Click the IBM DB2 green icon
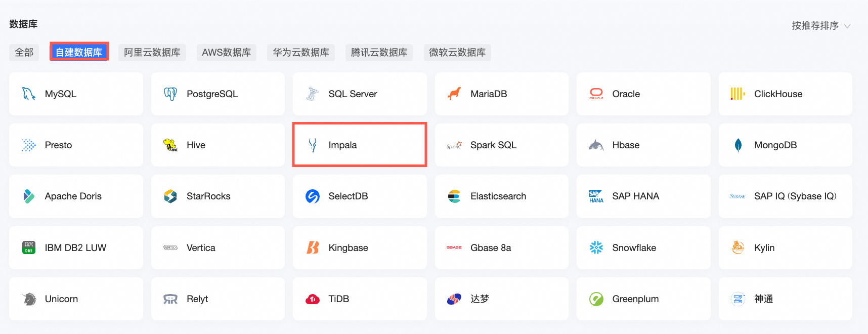This screenshot has height=334, width=868. pos(29,247)
